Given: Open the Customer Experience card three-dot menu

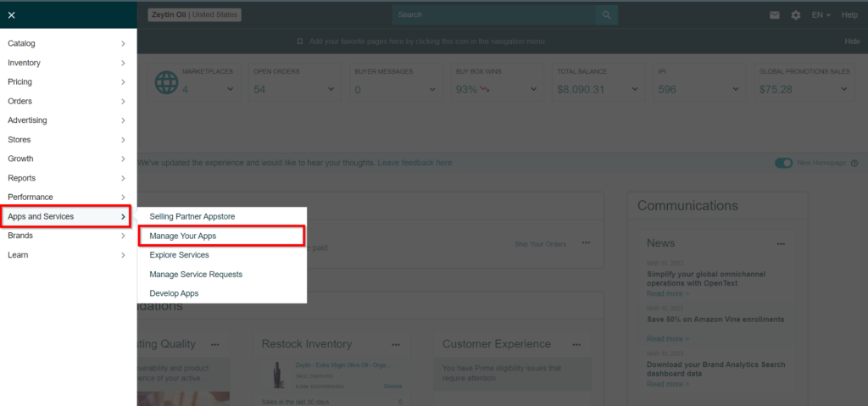Looking at the screenshot, I should [576, 344].
